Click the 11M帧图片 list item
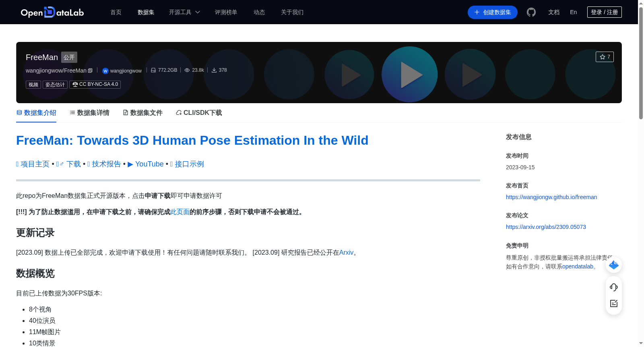 click(x=45, y=332)
